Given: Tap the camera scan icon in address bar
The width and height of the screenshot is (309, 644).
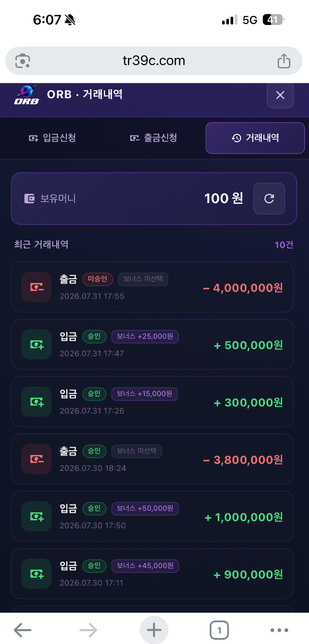Looking at the screenshot, I should 22,61.
